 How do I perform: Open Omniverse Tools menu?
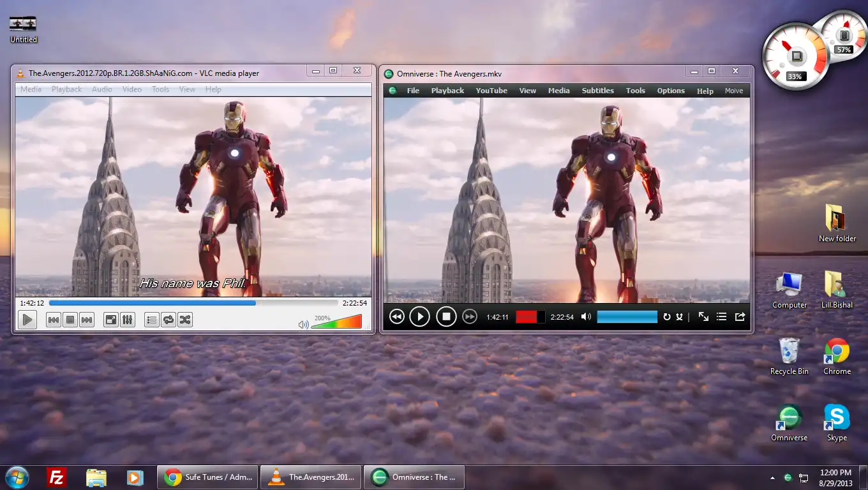(x=636, y=91)
